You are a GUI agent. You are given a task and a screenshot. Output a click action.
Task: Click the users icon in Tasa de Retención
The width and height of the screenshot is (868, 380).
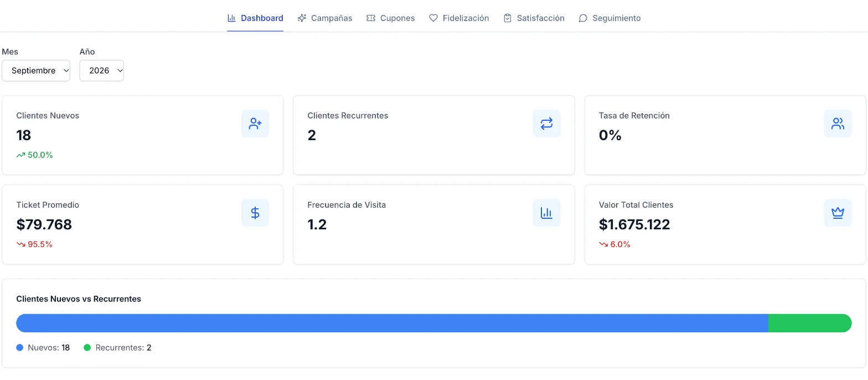click(x=838, y=124)
